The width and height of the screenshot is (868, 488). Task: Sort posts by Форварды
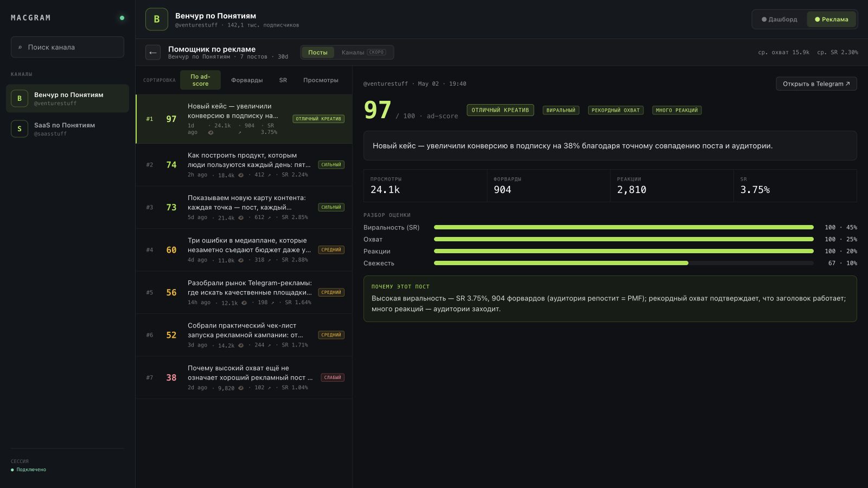point(247,80)
